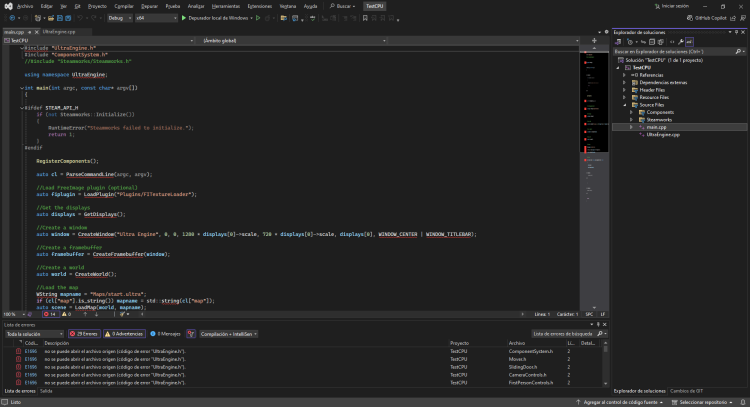Viewport: 750px width, 407px height.
Task: Click Agregar al control de código fuente
Action: pos(622,402)
